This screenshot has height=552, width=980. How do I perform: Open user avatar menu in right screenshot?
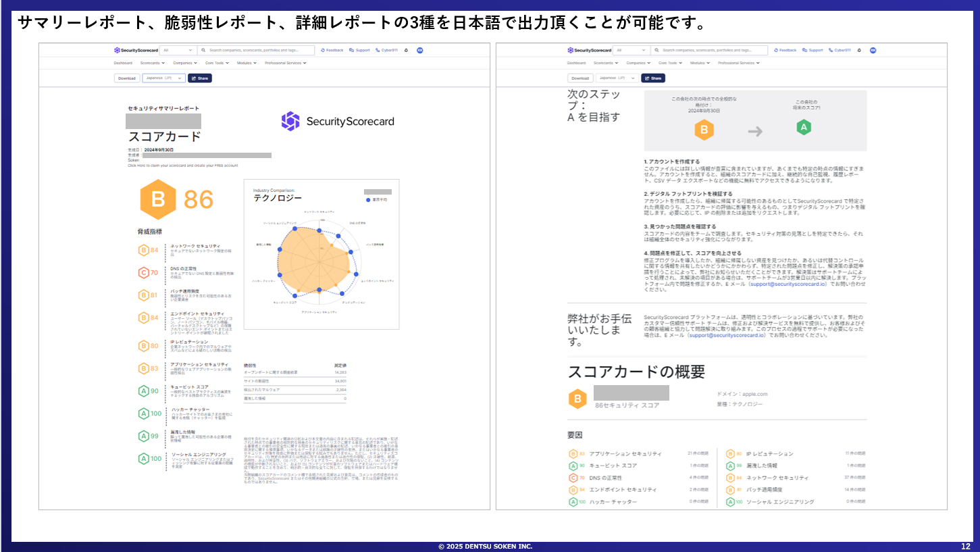point(873,50)
